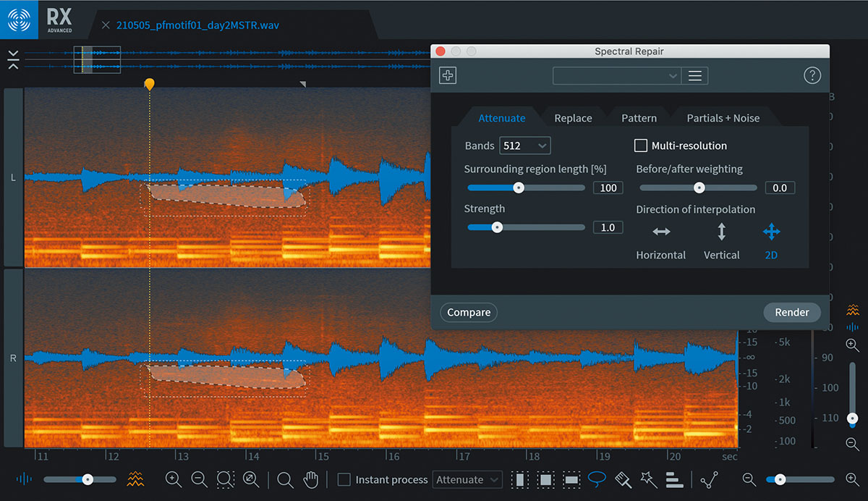This screenshot has height=501, width=868.
Task: Click the vertical zoom in magnifier on right
Action: [x=853, y=346]
